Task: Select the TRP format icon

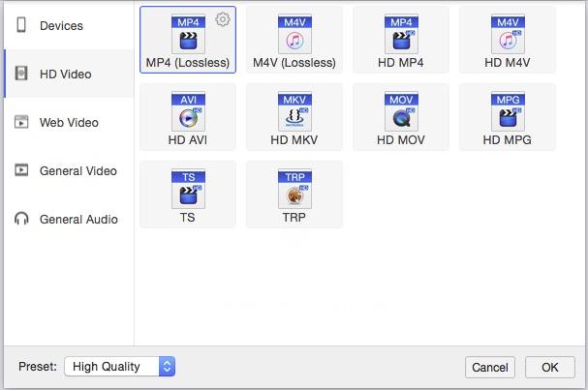Action: (x=294, y=189)
